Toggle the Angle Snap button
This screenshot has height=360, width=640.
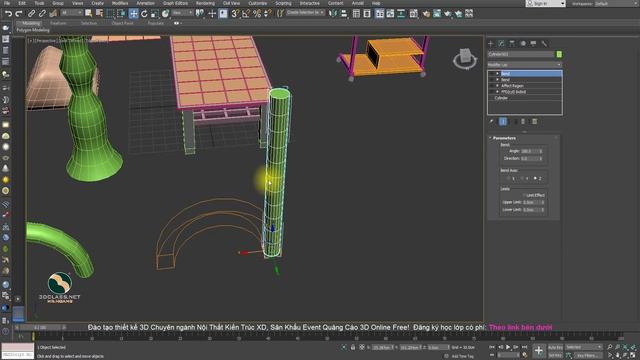(x=246, y=13)
